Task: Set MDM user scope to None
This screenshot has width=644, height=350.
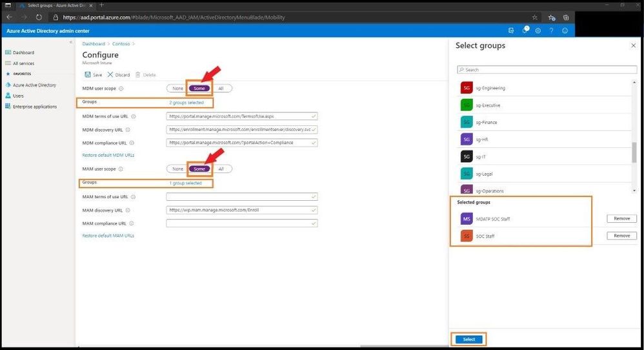Action: pos(177,88)
